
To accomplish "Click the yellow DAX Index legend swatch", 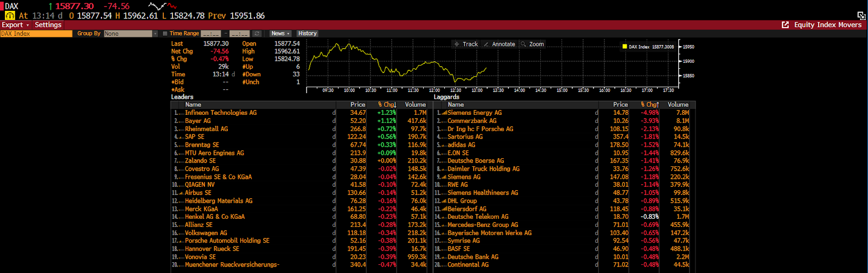I will point(625,47).
